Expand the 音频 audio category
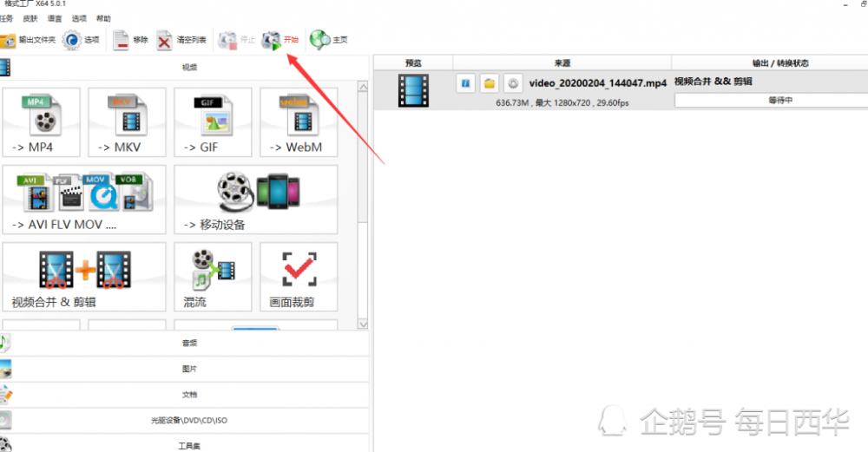868x452 pixels. coord(184,343)
